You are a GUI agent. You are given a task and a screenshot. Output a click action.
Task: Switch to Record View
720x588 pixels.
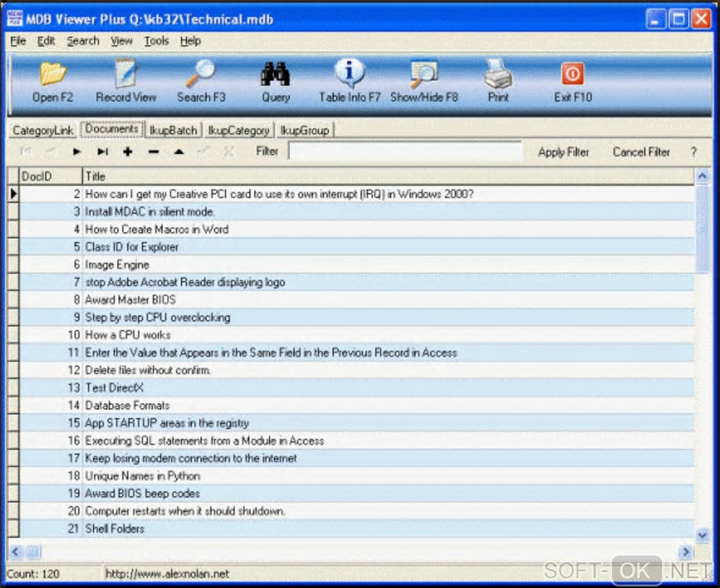(126, 82)
